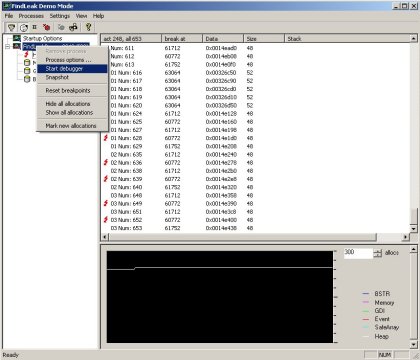Sort by the 'break at' column header
420x360 pixels.
tap(182, 39)
